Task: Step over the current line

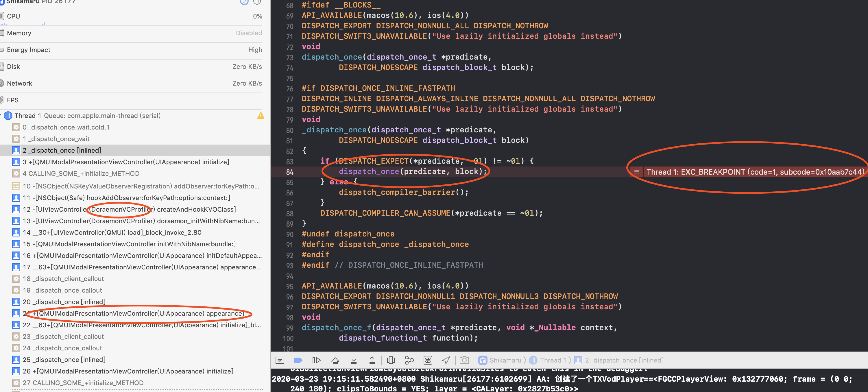Action: click(x=335, y=360)
